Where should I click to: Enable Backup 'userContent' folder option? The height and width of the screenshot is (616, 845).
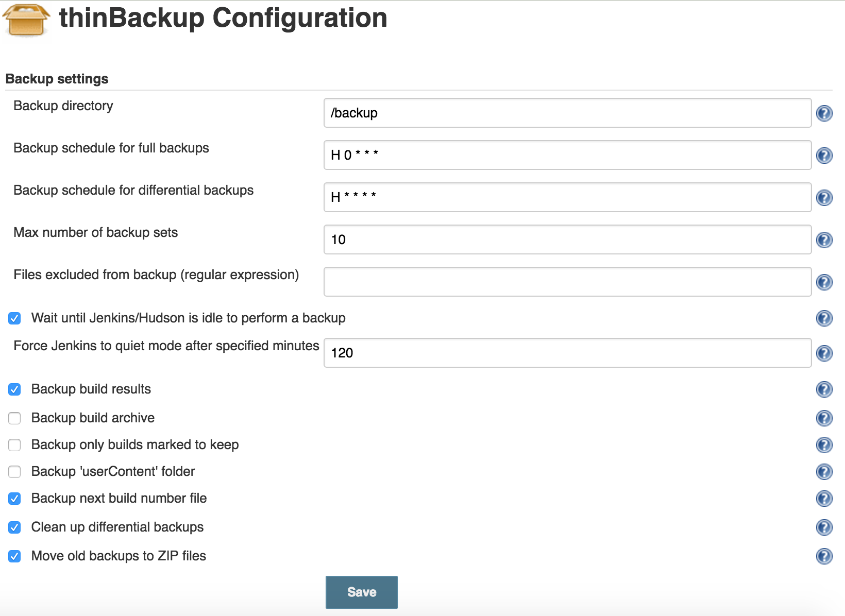14,472
